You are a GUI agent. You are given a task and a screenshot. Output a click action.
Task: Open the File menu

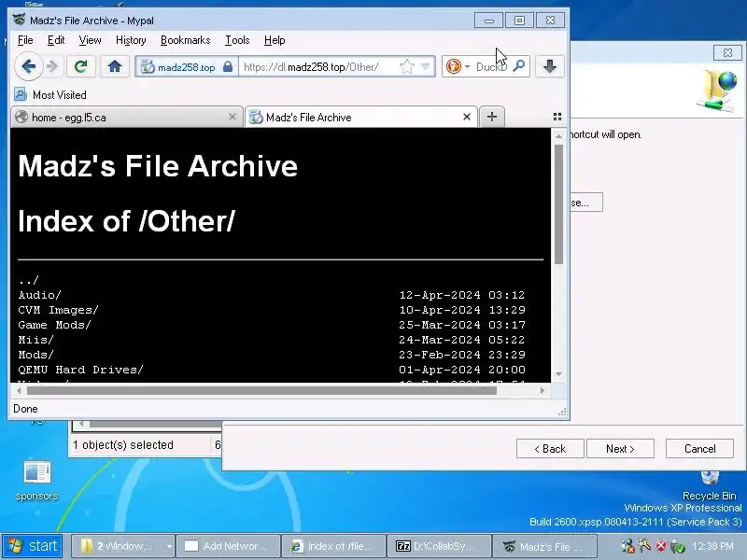[x=25, y=40]
